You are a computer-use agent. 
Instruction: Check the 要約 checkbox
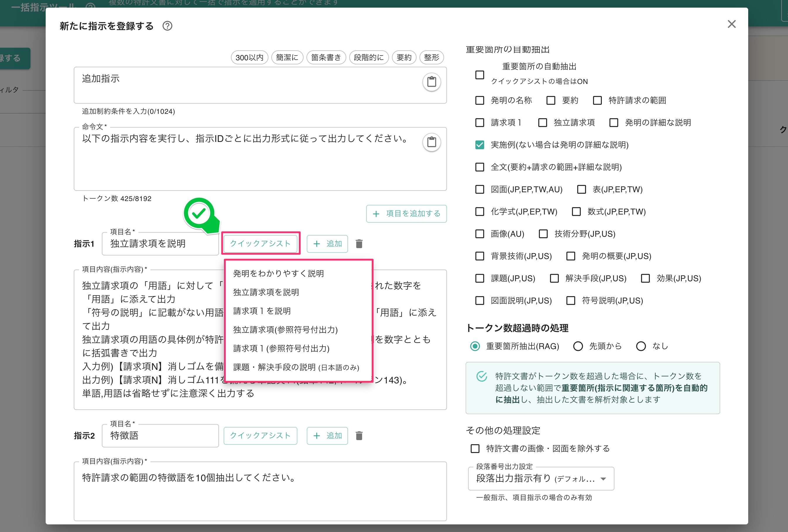tap(551, 100)
